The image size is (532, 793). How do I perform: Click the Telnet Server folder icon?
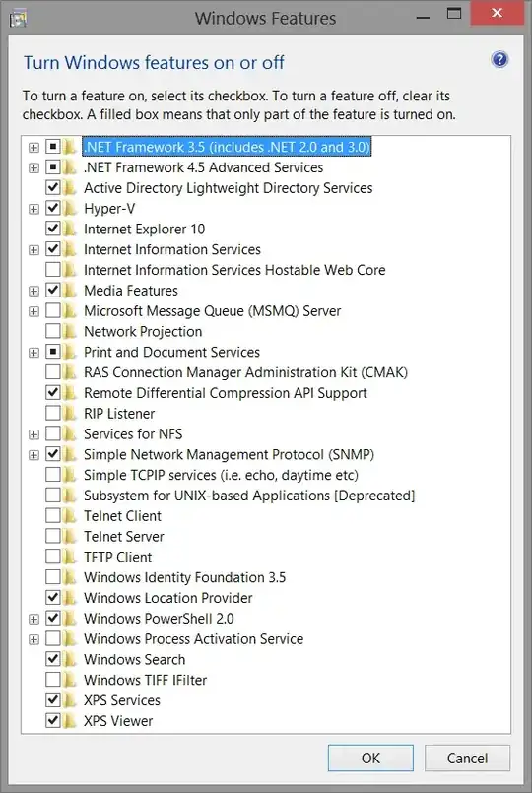70,536
